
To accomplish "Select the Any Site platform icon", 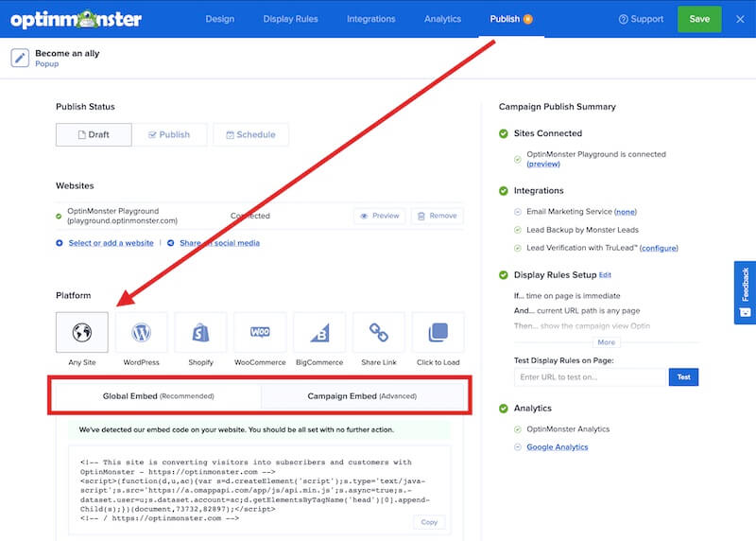I will tap(82, 332).
